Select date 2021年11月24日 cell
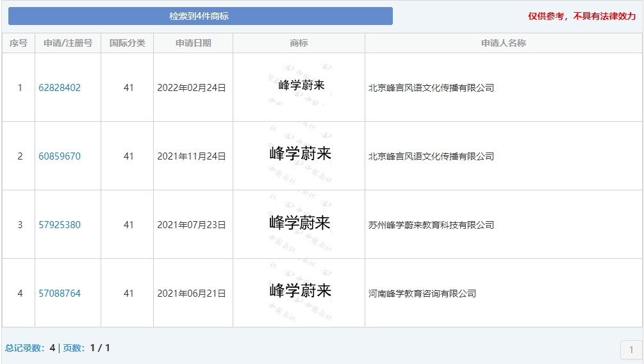The width and height of the screenshot is (644, 364). (192, 156)
